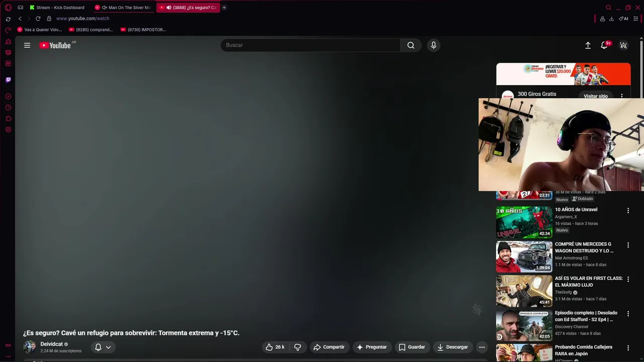The height and width of the screenshot is (362, 644).
Task: Open sidebar settings gear icon
Action: 8,130
